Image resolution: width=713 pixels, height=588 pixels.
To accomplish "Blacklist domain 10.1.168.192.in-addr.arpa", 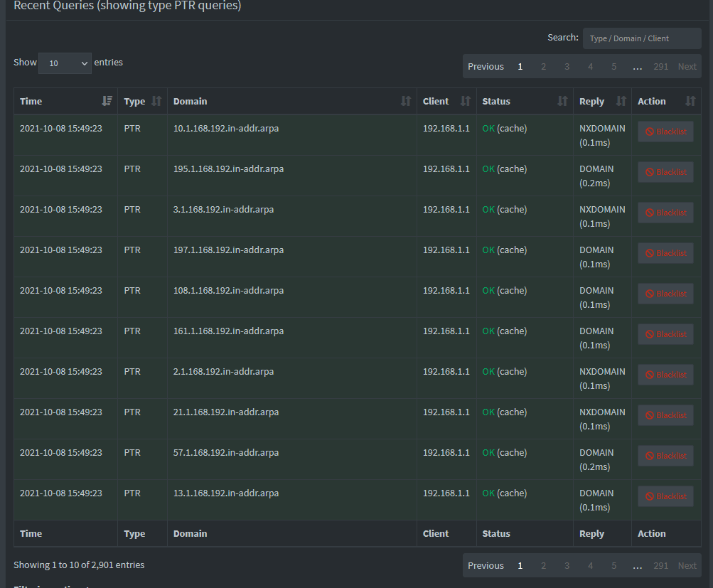I will (x=665, y=131).
